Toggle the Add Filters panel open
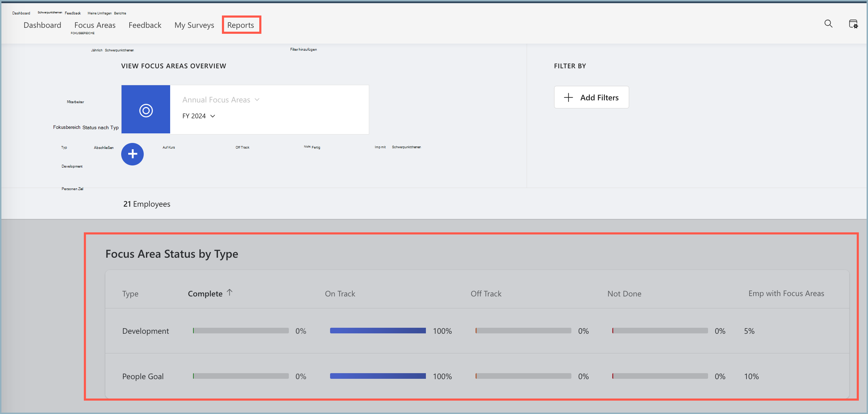Viewport: 868px width, 414px height. coord(591,98)
